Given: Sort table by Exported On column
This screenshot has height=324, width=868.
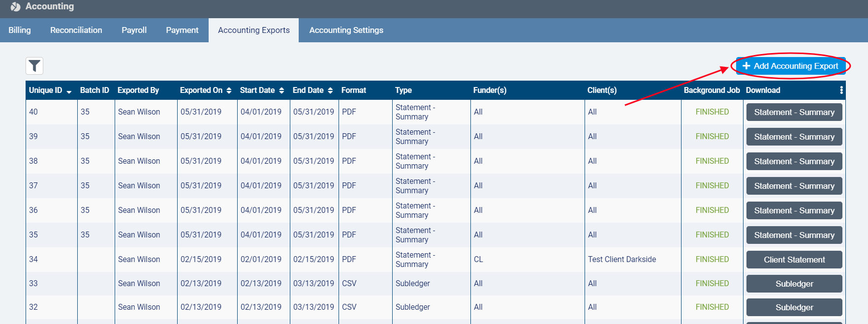Looking at the screenshot, I should (229, 90).
